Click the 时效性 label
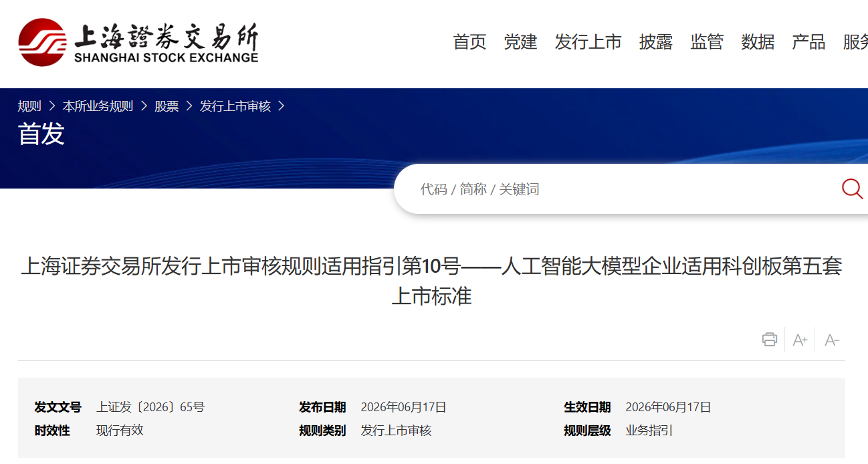The height and width of the screenshot is (464, 868). click(52, 431)
